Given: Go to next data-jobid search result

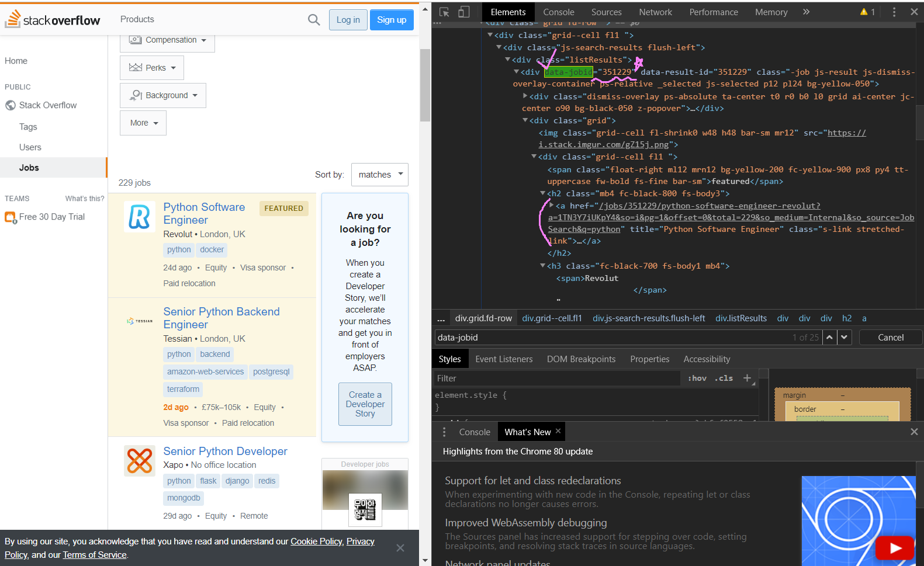Looking at the screenshot, I should point(844,337).
